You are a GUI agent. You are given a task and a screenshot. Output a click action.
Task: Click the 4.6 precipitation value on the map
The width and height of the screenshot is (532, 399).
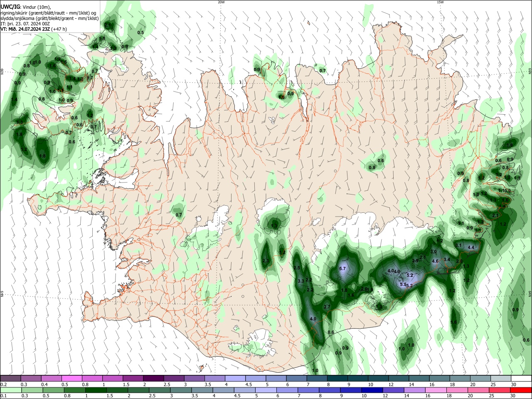point(435,261)
